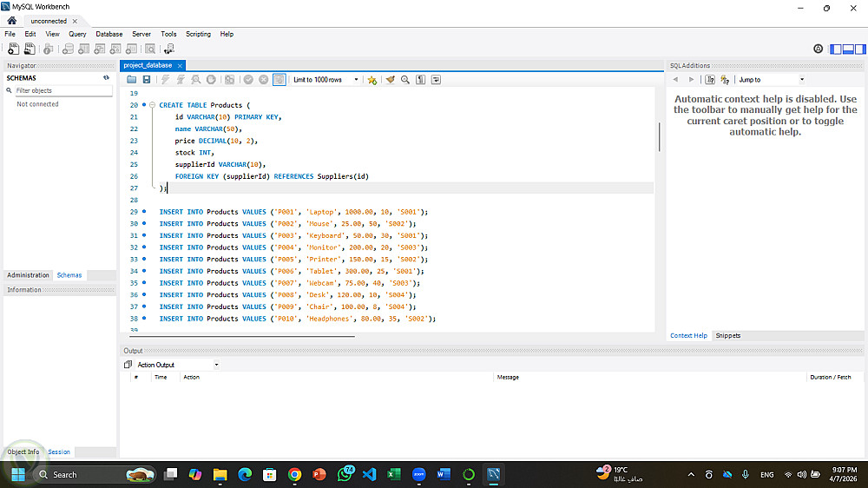
Task: Open the Limit to 1000 rows dropdown
Action: click(x=356, y=80)
